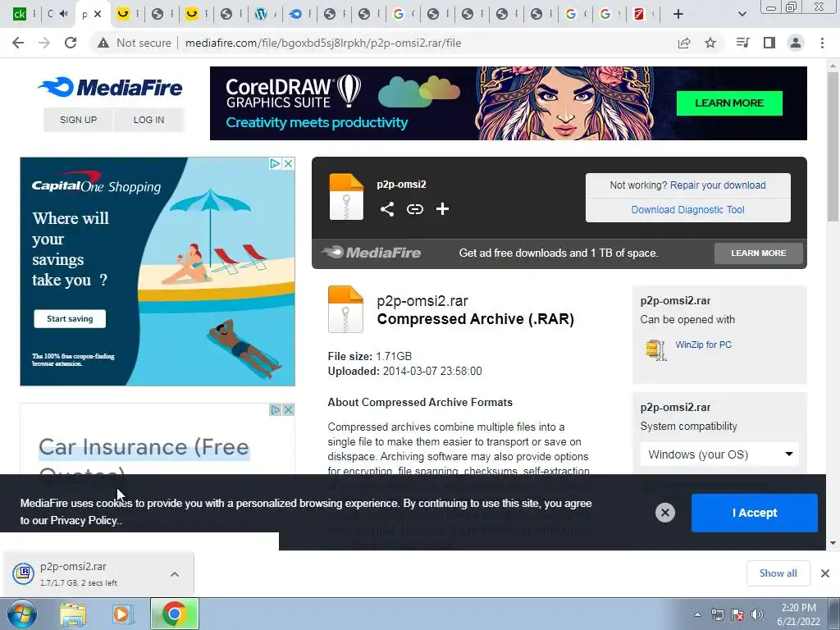The image size is (840, 630).
Task: Open the WinZip for PC link
Action: coord(703,345)
